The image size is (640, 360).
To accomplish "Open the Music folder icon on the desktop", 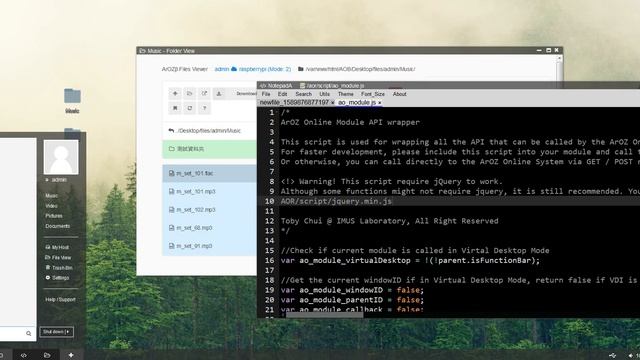I will pyautogui.click(x=72, y=100).
